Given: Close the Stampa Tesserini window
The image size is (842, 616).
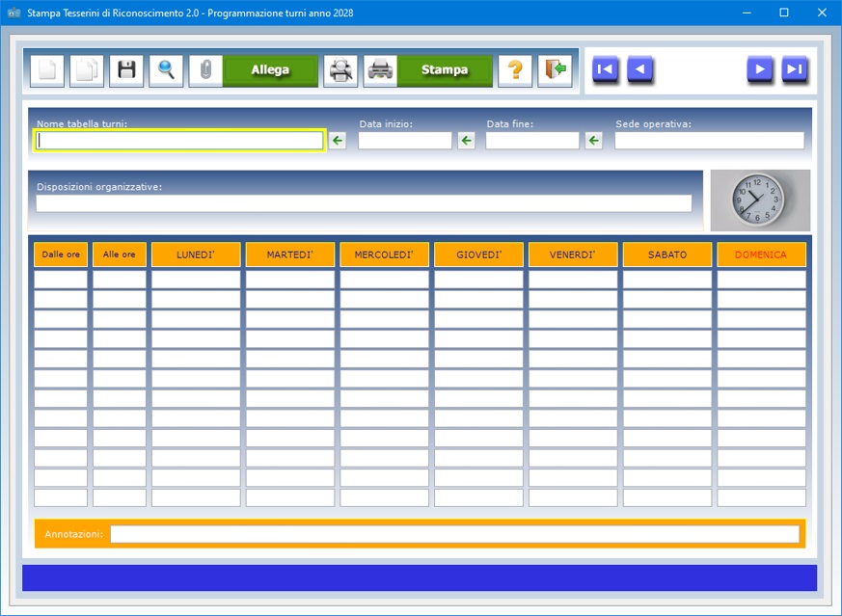Looking at the screenshot, I should 822,13.
